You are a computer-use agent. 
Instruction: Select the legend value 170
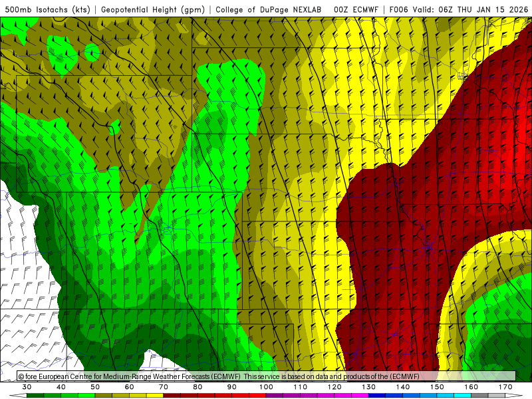505,387
